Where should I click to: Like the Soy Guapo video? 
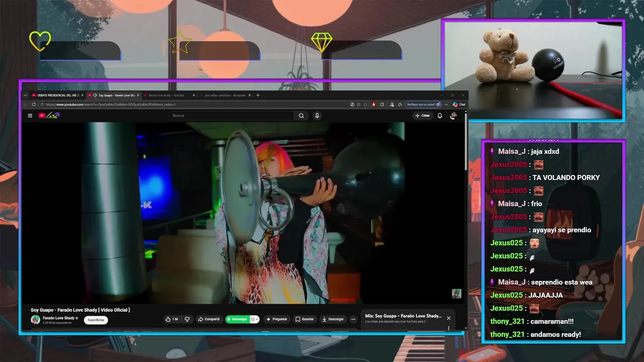click(x=172, y=319)
